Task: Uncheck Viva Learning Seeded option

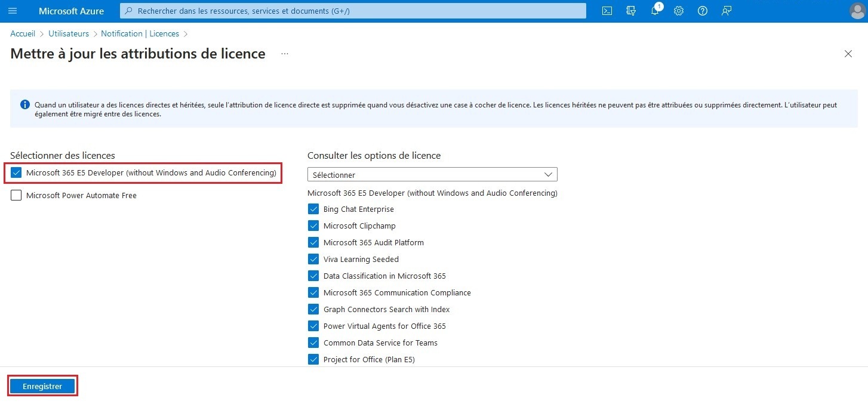Action: tap(313, 260)
